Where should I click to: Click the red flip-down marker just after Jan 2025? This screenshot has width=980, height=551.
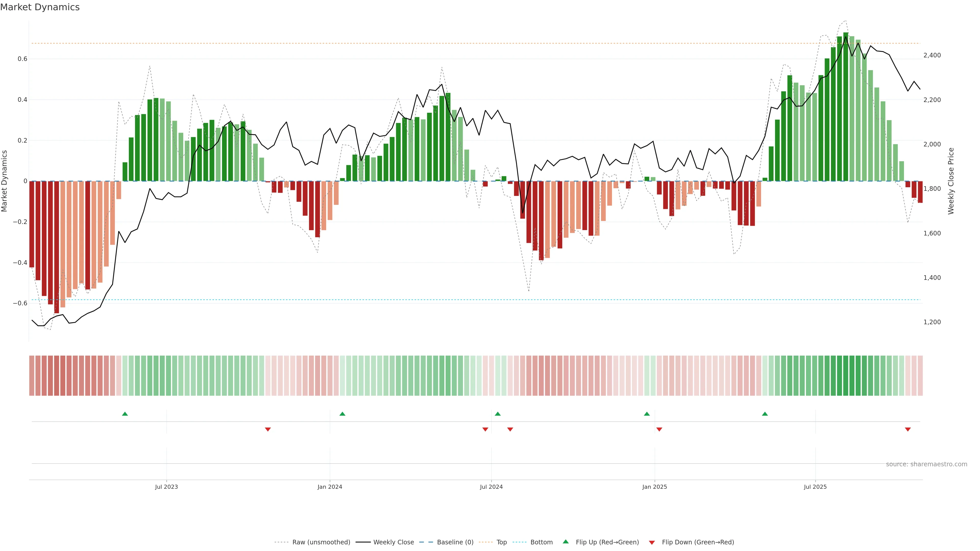659,429
